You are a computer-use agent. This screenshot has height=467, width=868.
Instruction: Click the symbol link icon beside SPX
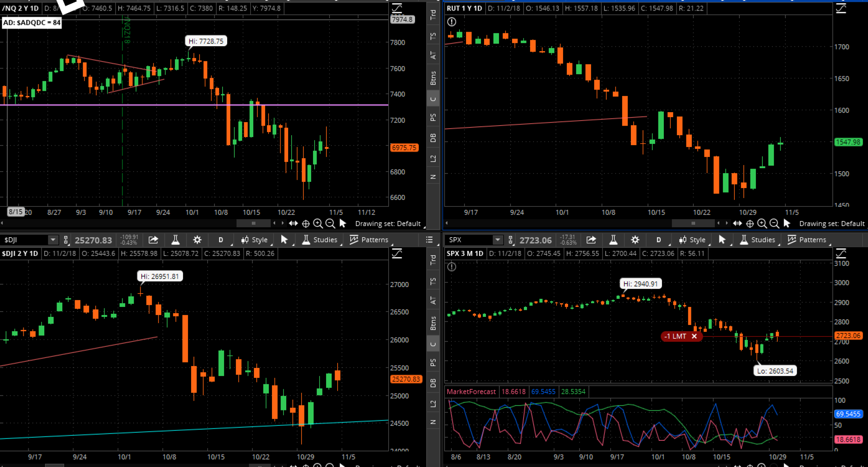pyautogui.click(x=510, y=240)
